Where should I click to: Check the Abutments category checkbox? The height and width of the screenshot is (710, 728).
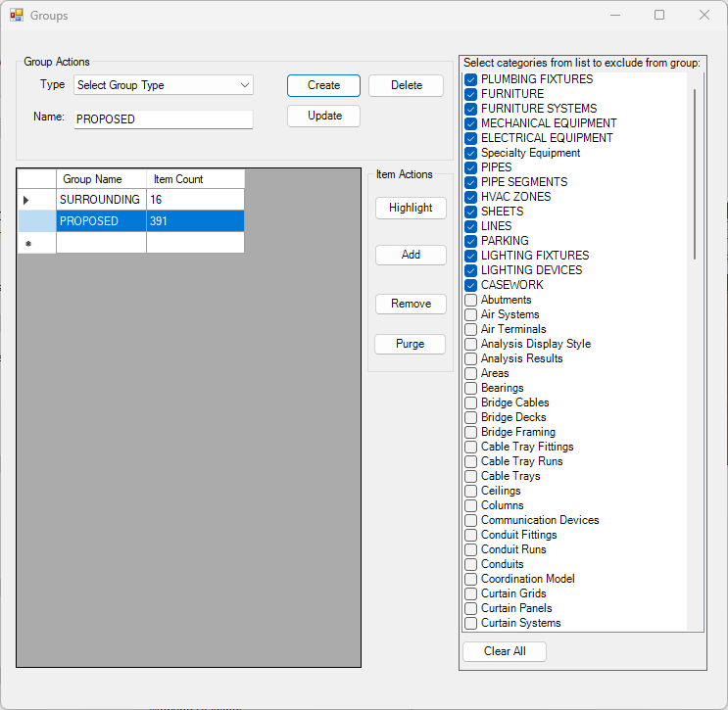[471, 300]
